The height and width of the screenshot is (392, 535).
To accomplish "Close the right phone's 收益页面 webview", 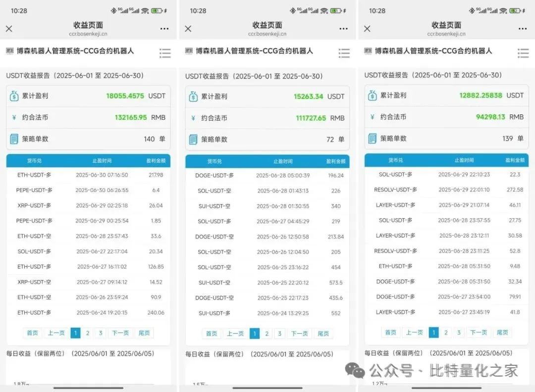I will pyautogui.click(x=367, y=29).
